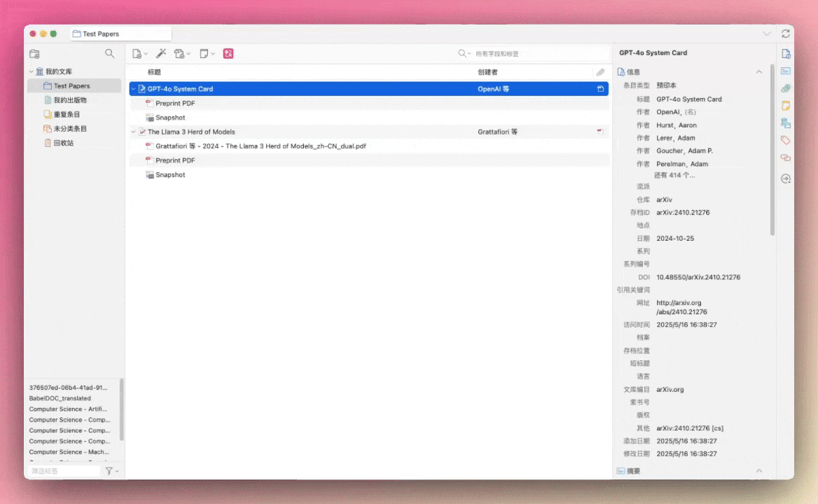Jump to Notes section via side nav
Viewport: 818px width, 504px height.
click(786, 106)
